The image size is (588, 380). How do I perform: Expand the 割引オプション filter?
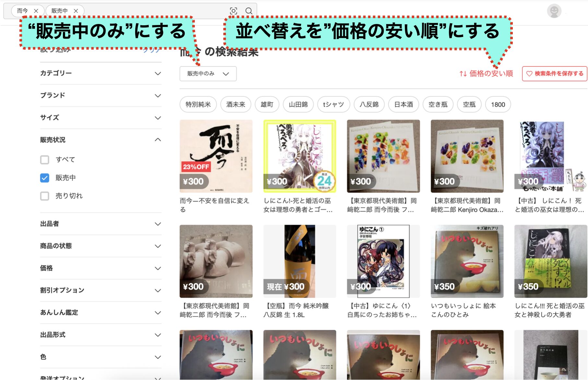coord(100,290)
